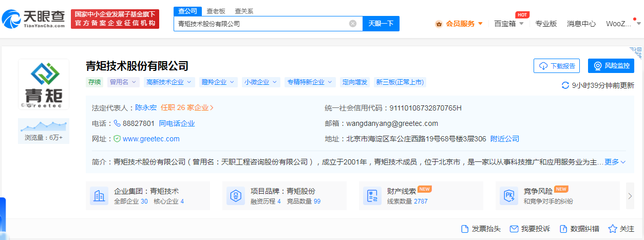
Task: Expand the 小微企业 tag dropdown
Action: pyautogui.click(x=261, y=82)
